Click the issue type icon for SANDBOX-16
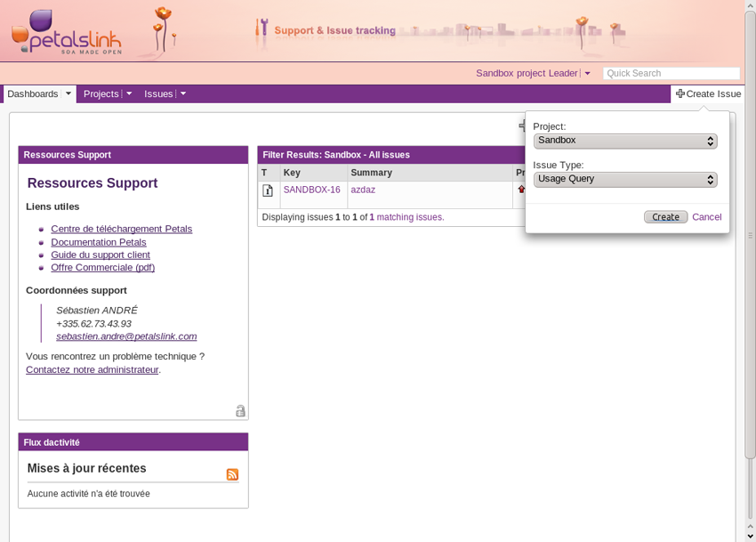Viewport: 756px width, 542px height. pyautogui.click(x=268, y=190)
